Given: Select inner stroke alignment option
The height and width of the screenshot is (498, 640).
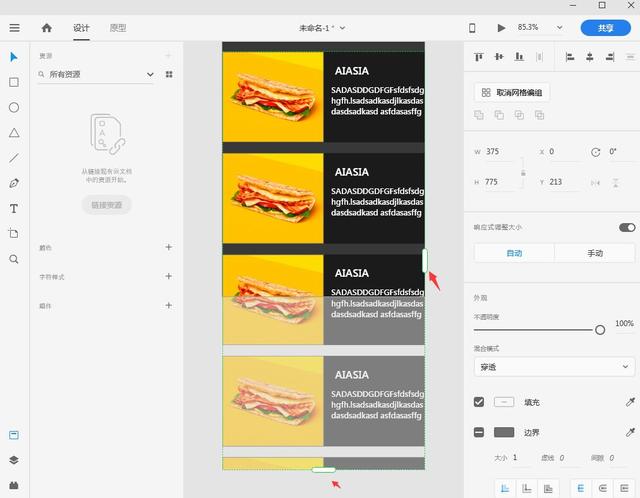Looking at the screenshot, I should pyautogui.click(x=504, y=488).
